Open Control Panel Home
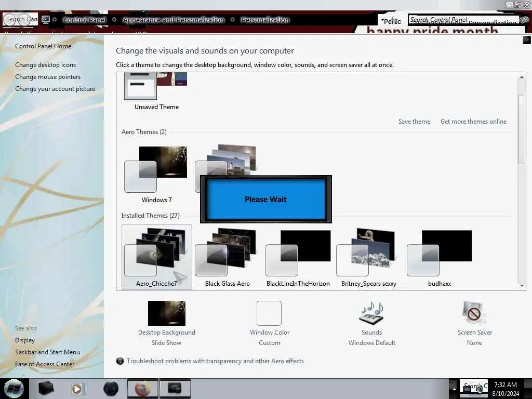Viewport: 532px width, 399px height. 43,46
